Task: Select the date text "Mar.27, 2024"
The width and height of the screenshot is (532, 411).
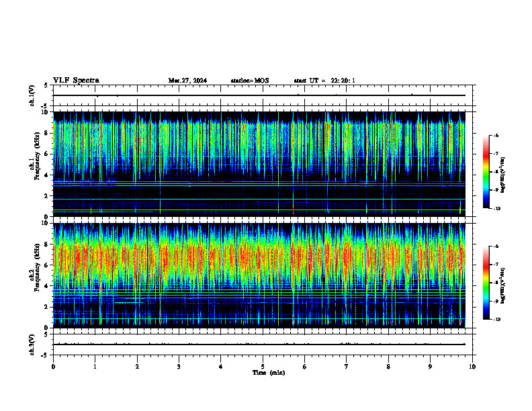Action: click(187, 81)
